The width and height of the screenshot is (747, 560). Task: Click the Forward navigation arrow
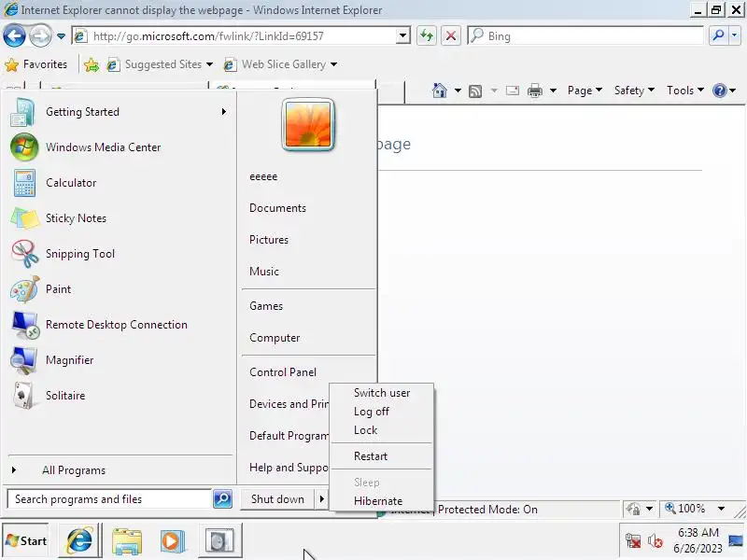(41, 36)
